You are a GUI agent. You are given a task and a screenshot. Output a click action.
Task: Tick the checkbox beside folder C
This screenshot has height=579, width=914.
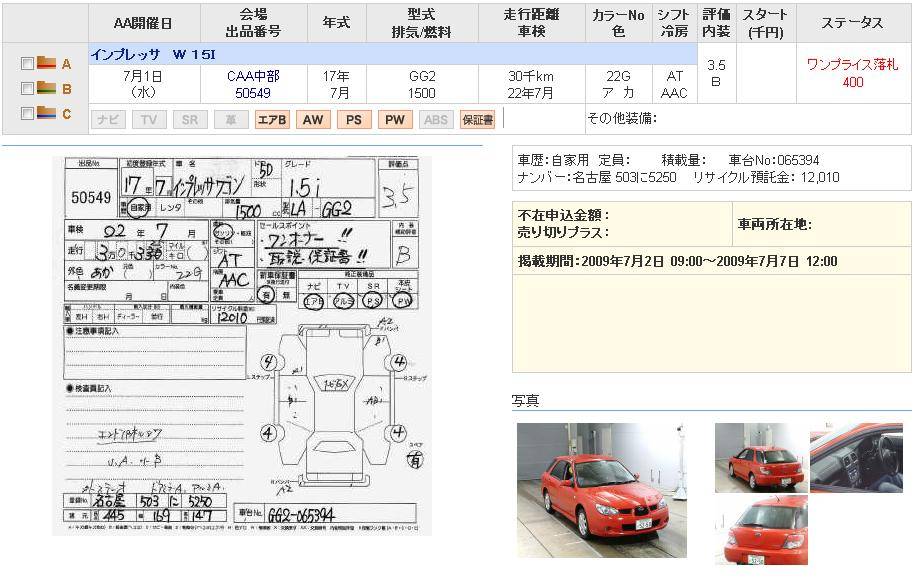(x=27, y=114)
